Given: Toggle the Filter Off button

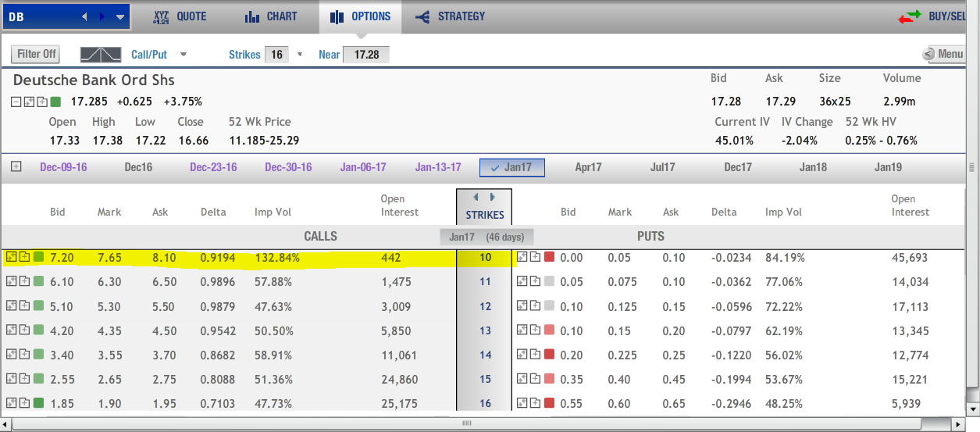Looking at the screenshot, I should [x=37, y=54].
